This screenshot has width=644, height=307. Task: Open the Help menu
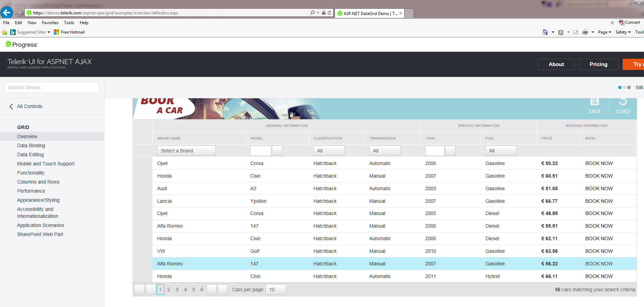(x=84, y=23)
